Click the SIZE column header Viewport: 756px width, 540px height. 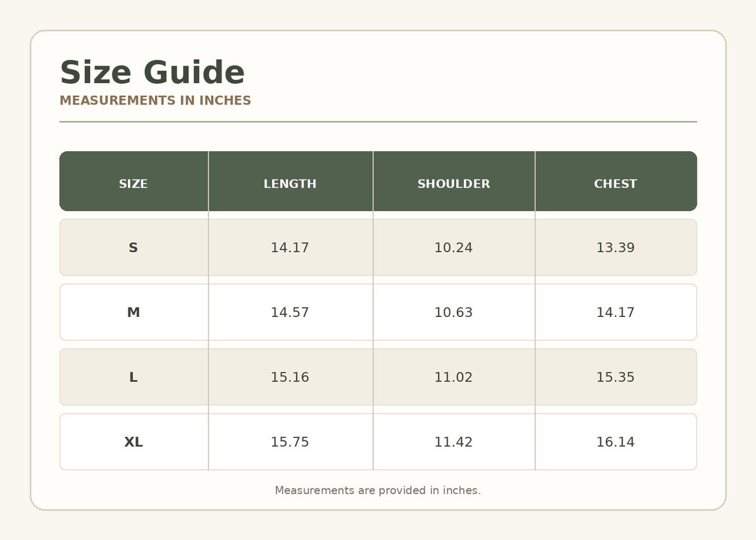134,184
